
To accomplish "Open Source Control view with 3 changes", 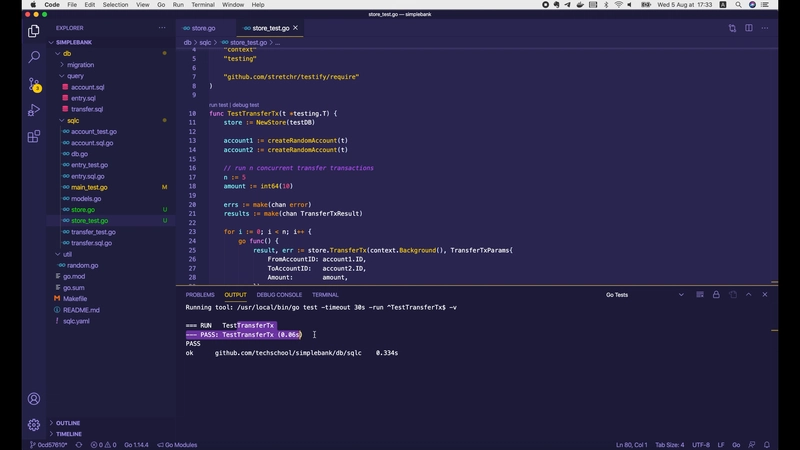I will [34, 84].
